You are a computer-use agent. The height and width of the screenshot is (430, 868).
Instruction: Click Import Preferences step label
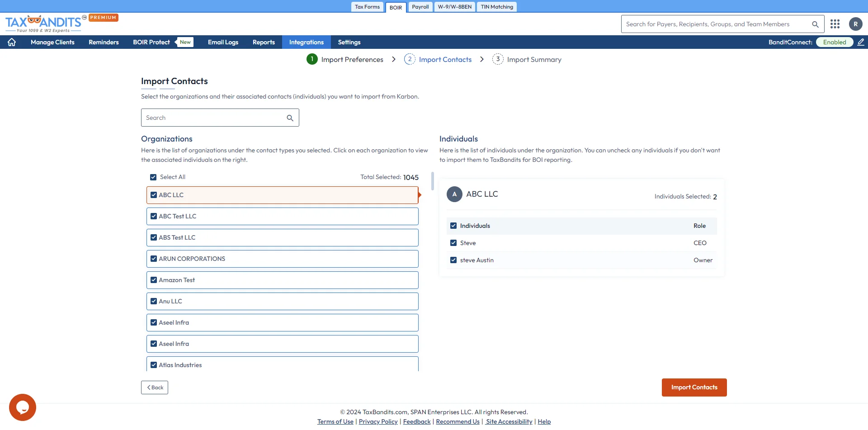(352, 60)
